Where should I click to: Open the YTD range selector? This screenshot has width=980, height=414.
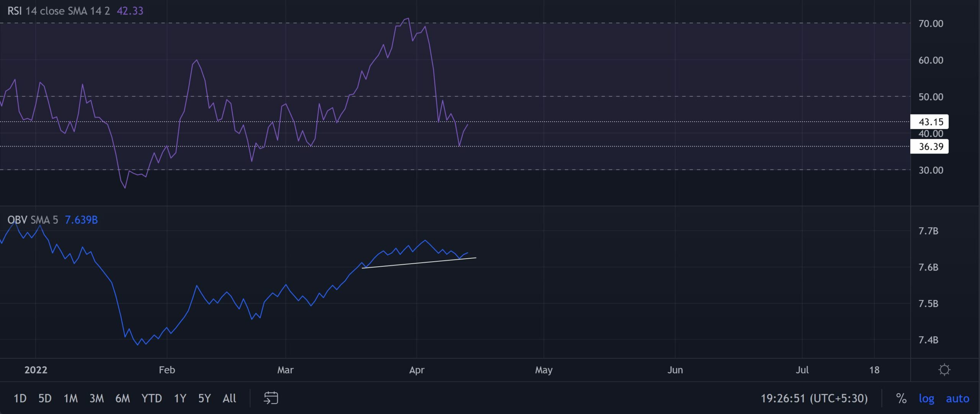pos(152,398)
